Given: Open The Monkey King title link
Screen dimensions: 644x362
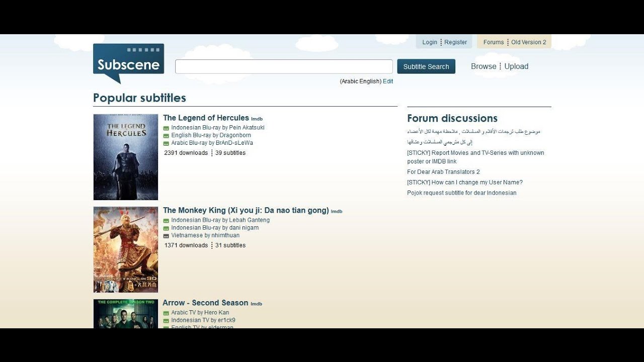Looking at the screenshot, I should pyautogui.click(x=246, y=211).
